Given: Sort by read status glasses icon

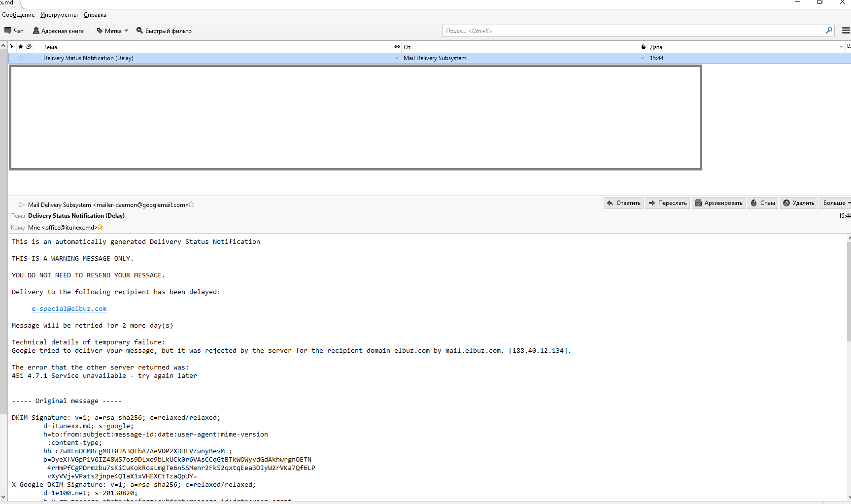Looking at the screenshot, I should (x=397, y=47).
